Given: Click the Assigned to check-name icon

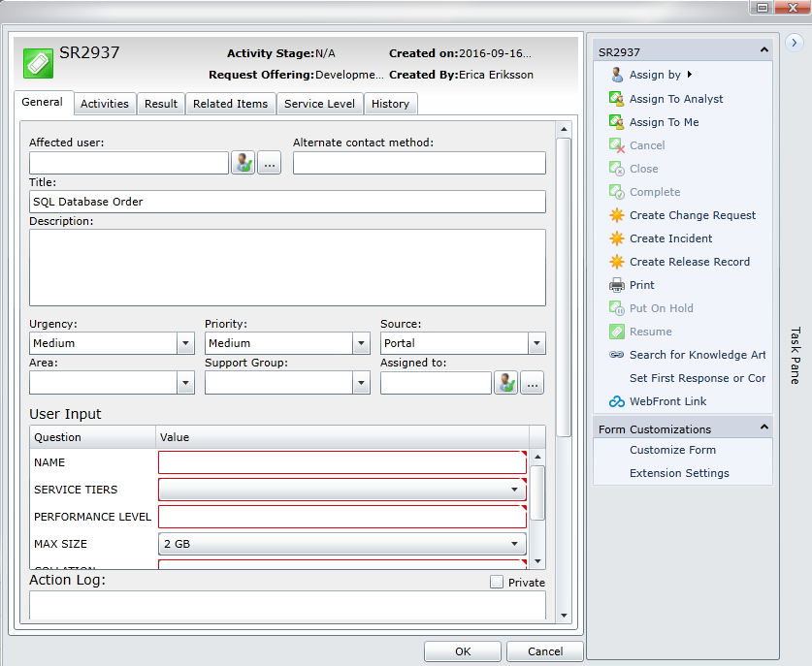Looking at the screenshot, I should tap(506, 382).
